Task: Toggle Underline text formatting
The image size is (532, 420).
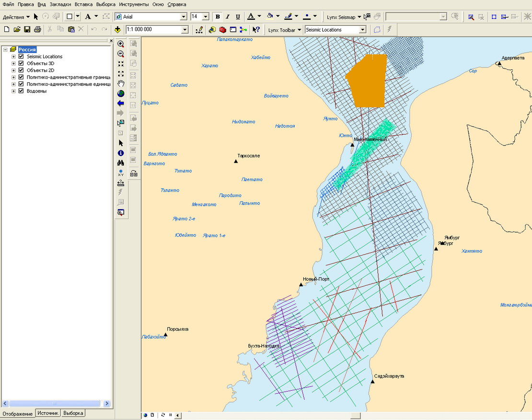Action: 238,17
